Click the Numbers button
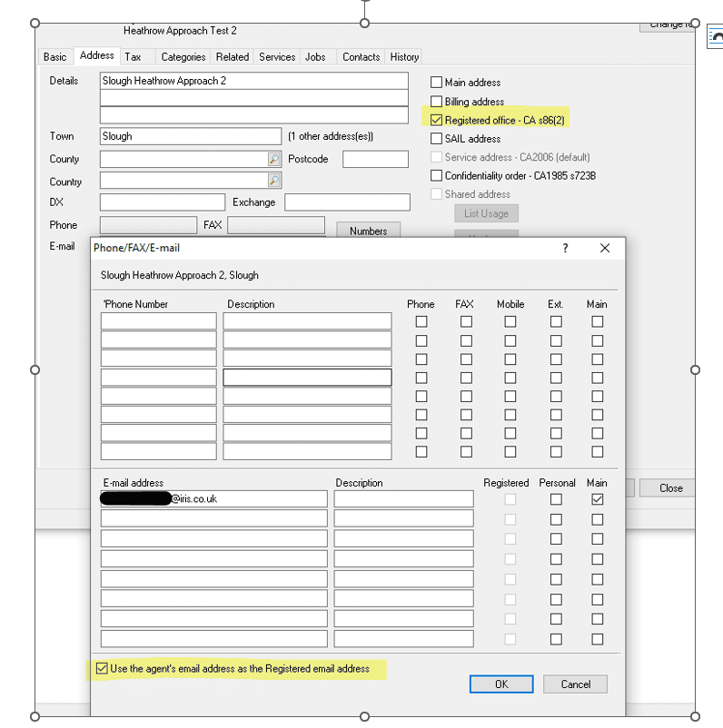 (368, 230)
